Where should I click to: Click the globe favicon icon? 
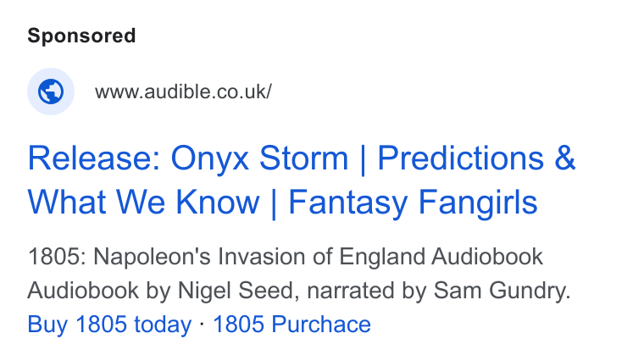51,92
